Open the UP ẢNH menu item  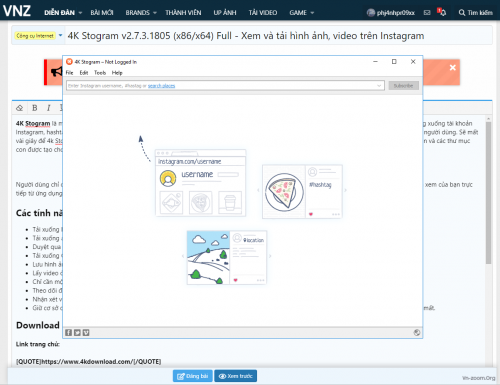[225, 13]
